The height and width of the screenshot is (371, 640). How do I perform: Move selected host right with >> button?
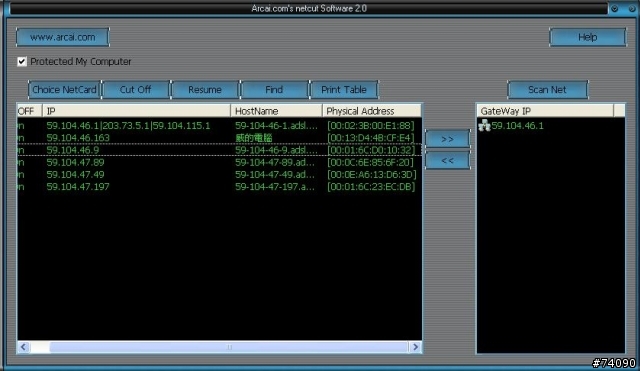coord(447,139)
